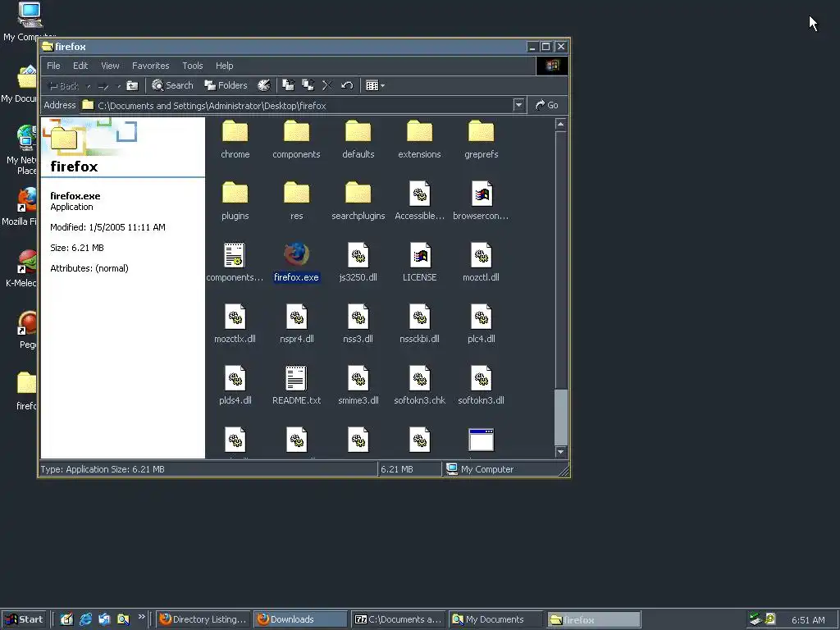Open the components folder
The height and width of the screenshot is (630, 840).
(296, 139)
